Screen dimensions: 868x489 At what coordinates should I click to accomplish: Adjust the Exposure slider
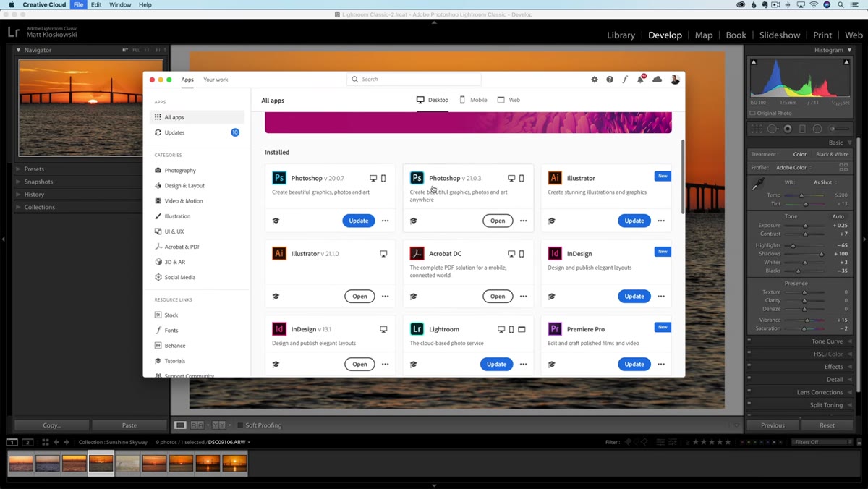click(x=806, y=225)
